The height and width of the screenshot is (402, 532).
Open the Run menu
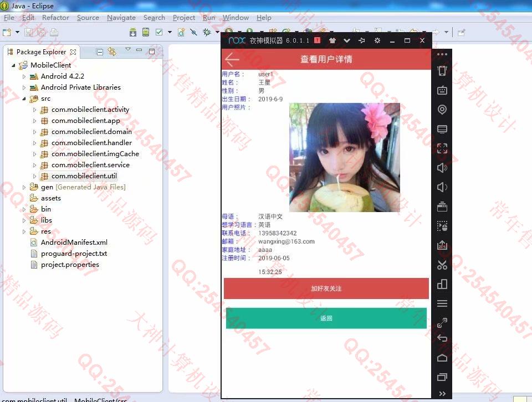click(x=209, y=18)
